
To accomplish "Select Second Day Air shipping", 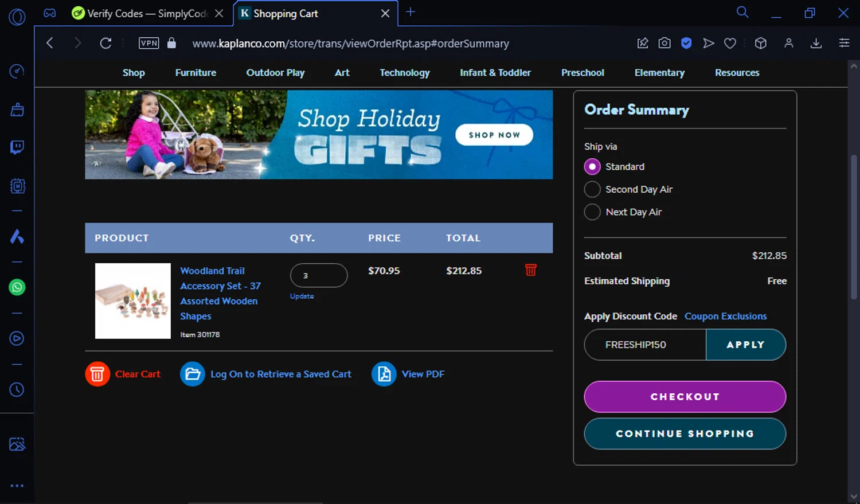I will click(x=592, y=189).
